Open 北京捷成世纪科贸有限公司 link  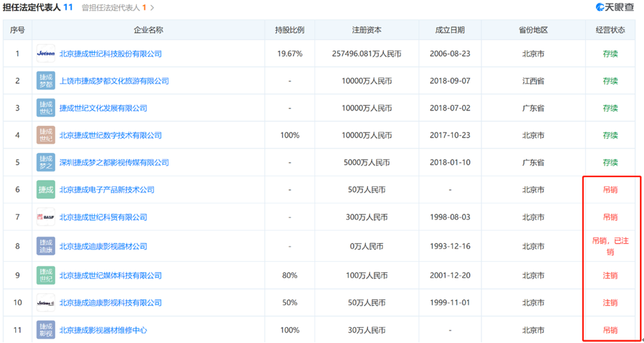click(103, 217)
